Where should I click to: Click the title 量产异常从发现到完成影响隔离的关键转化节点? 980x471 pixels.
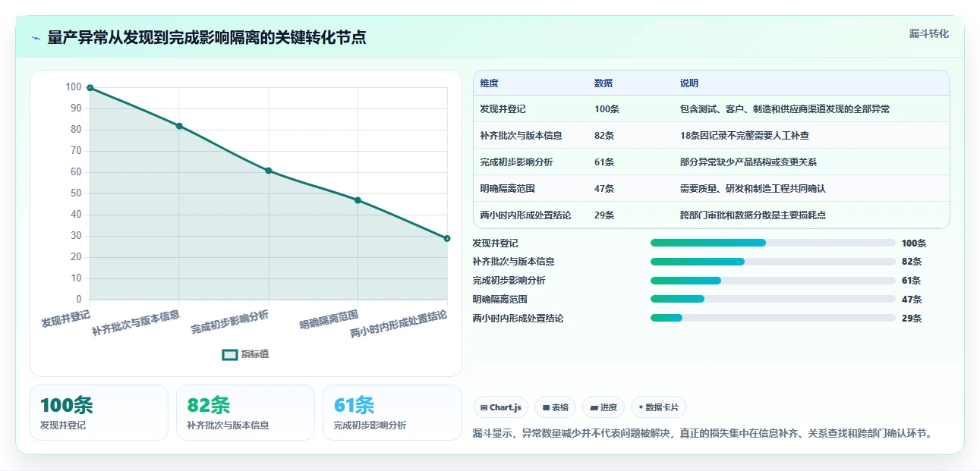(x=206, y=38)
